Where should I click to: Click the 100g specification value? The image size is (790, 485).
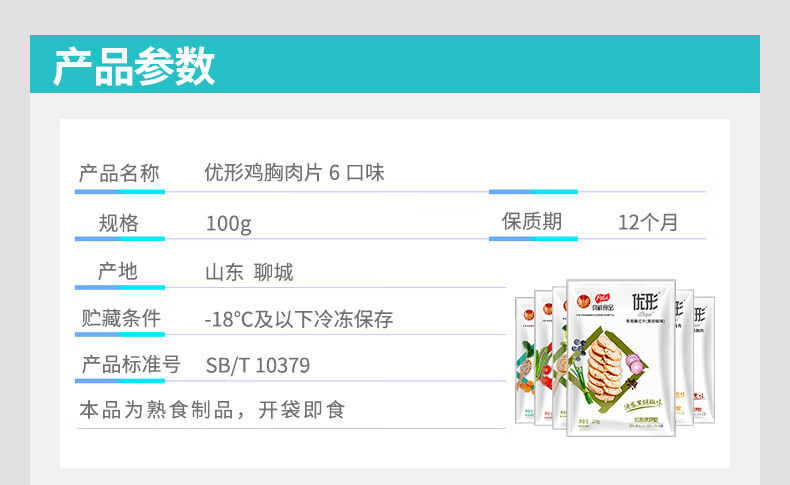click(228, 223)
